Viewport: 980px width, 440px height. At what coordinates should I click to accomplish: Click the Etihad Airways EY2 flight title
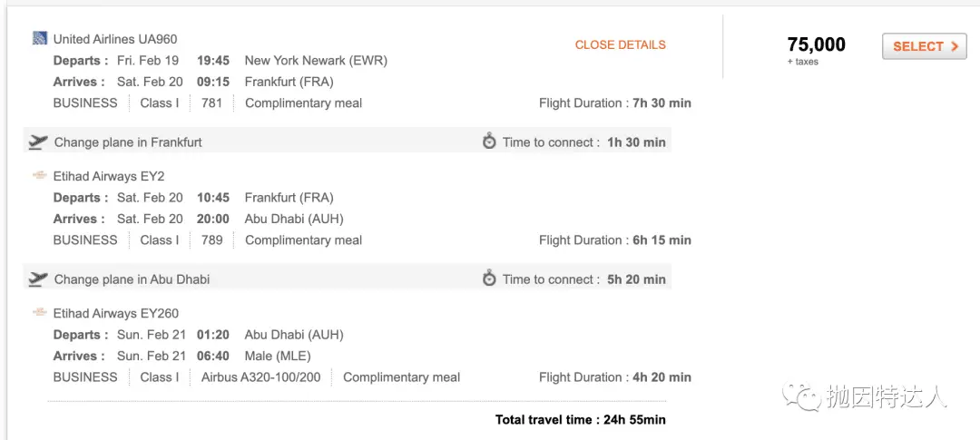[109, 176]
